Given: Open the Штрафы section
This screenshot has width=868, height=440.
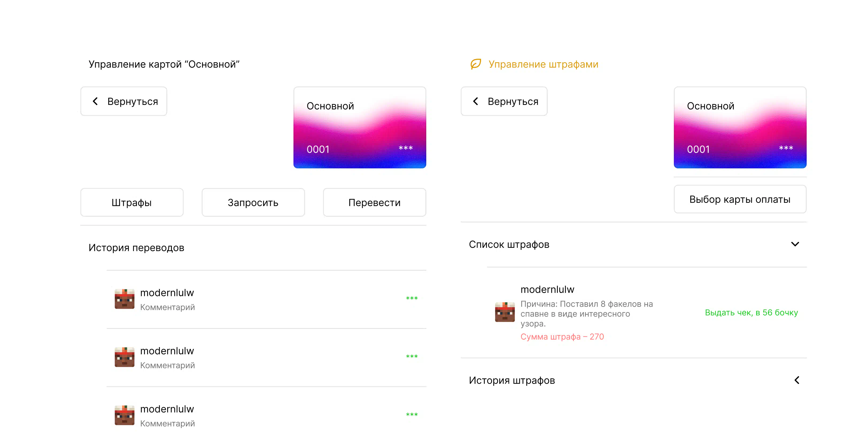Looking at the screenshot, I should (x=132, y=202).
